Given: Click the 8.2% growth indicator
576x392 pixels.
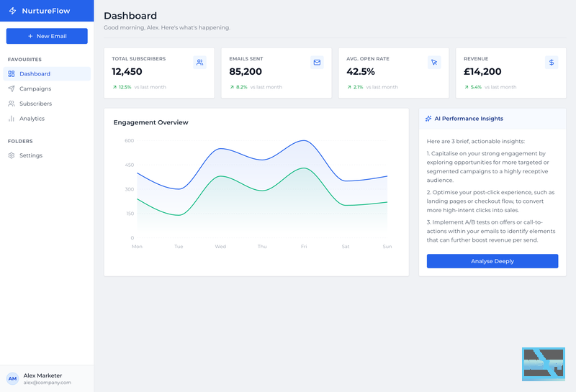Looking at the screenshot, I should [238, 87].
